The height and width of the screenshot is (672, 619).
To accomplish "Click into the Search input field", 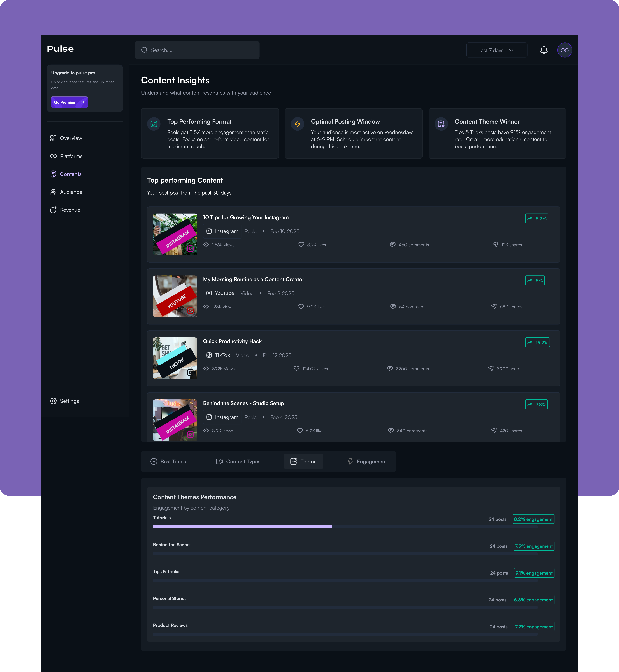I will pyautogui.click(x=201, y=50).
